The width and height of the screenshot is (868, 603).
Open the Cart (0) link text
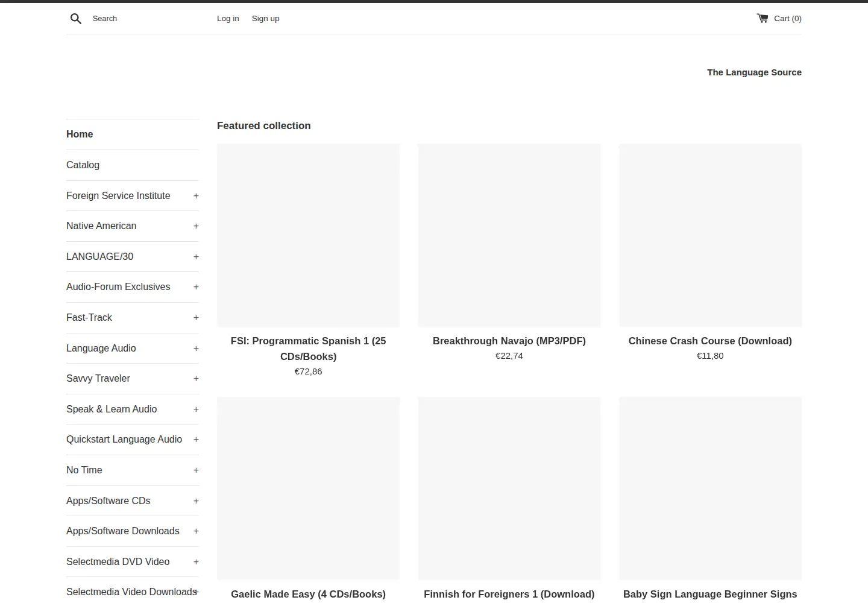point(788,19)
